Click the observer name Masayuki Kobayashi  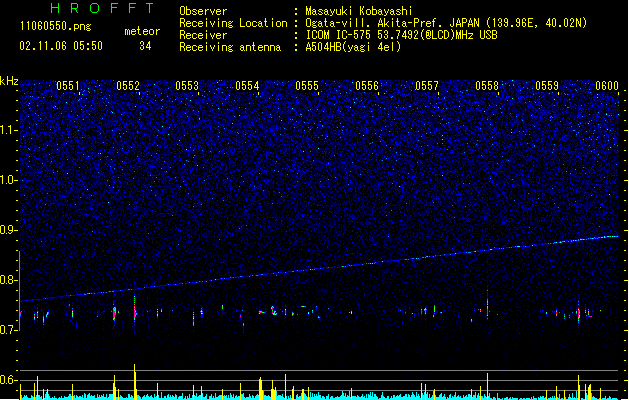(x=359, y=11)
